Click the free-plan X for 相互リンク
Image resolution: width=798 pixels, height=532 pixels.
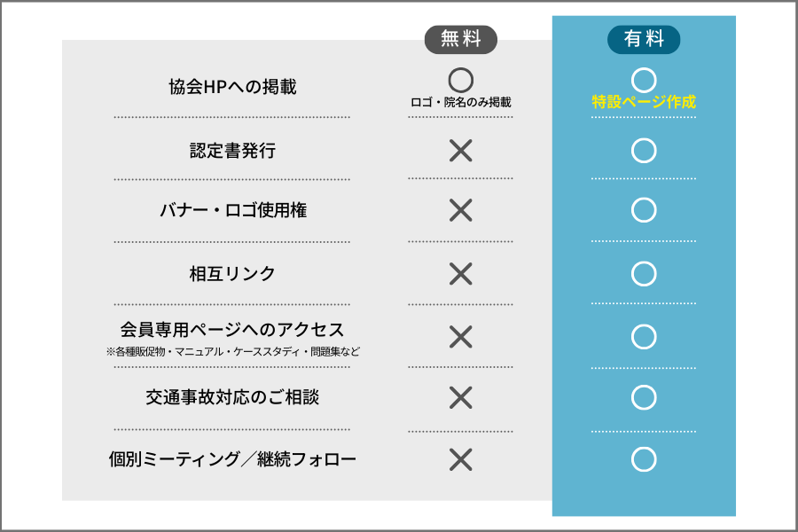[460, 273]
